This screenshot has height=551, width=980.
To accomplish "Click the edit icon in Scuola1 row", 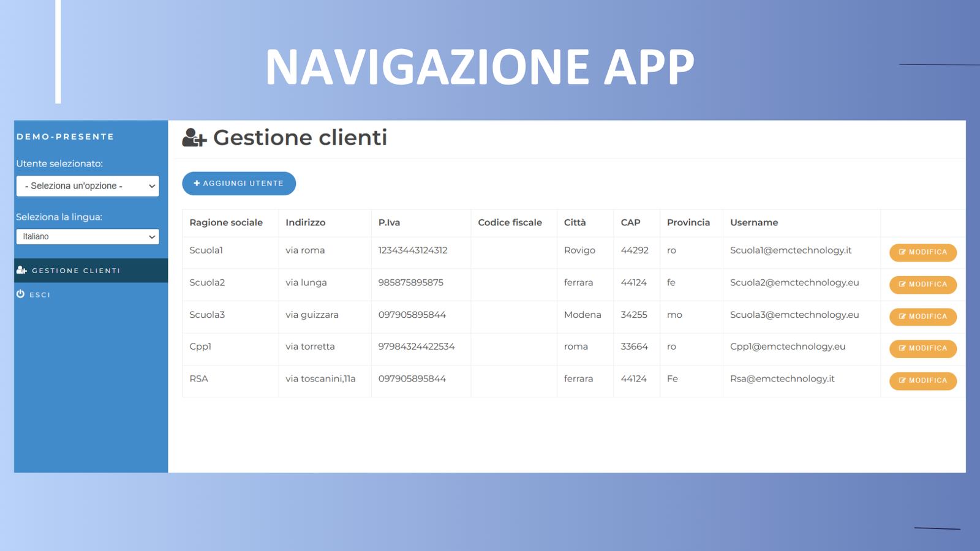I will click(x=902, y=252).
